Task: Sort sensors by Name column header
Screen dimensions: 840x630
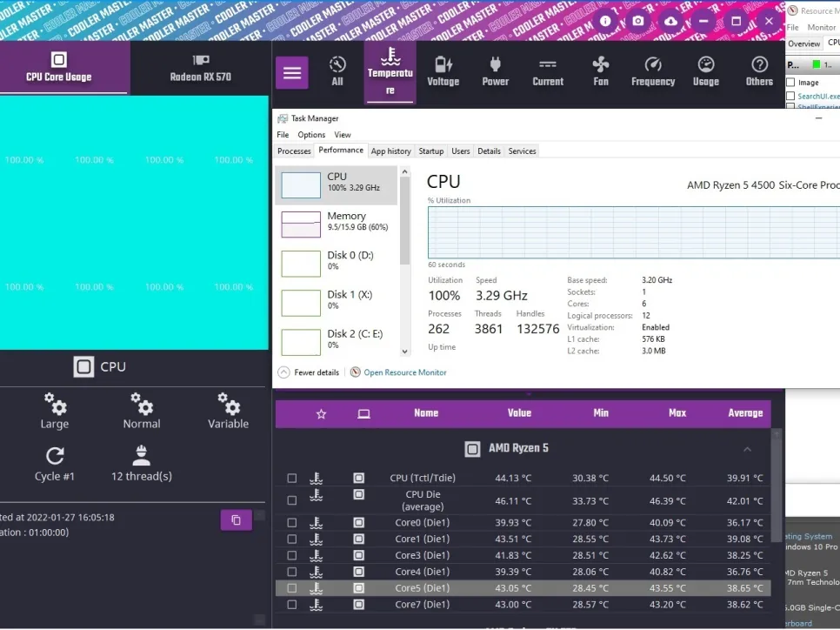Action: 426,412
